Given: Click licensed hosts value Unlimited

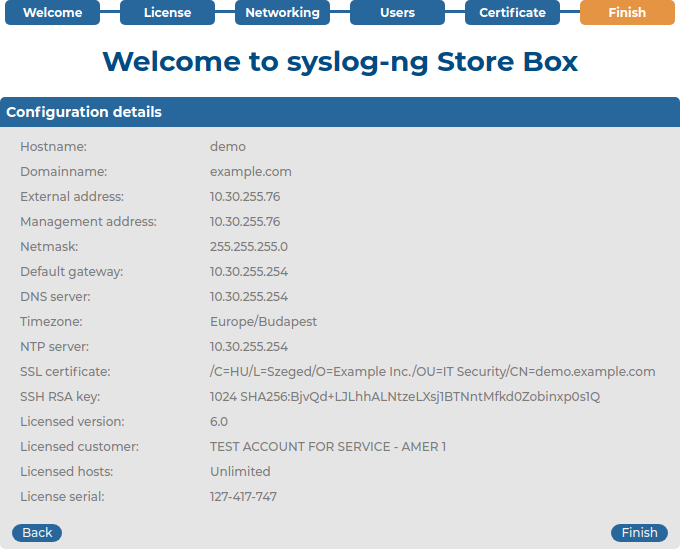Looking at the screenshot, I should point(240,472).
